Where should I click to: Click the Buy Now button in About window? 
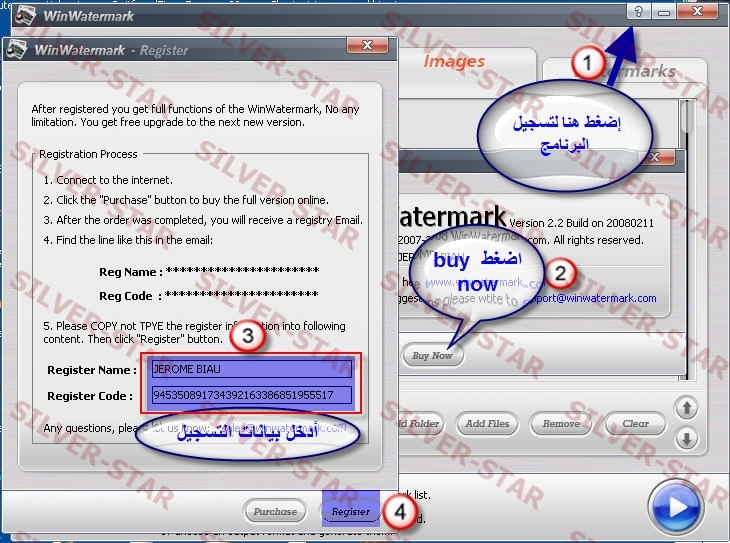point(432,356)
